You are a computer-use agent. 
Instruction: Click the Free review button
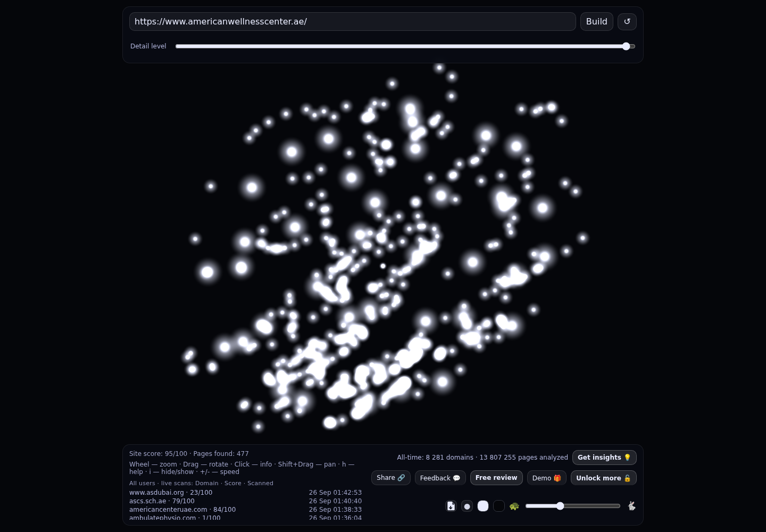point(496,478)
